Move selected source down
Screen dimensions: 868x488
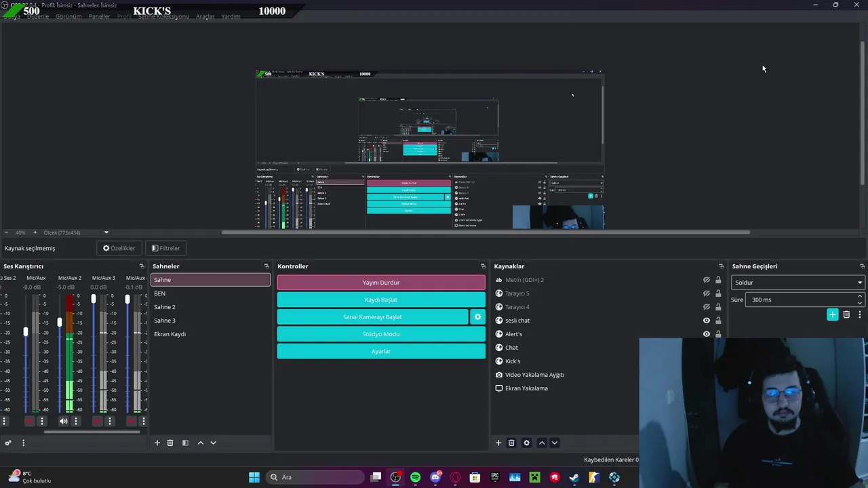(554, 443)
